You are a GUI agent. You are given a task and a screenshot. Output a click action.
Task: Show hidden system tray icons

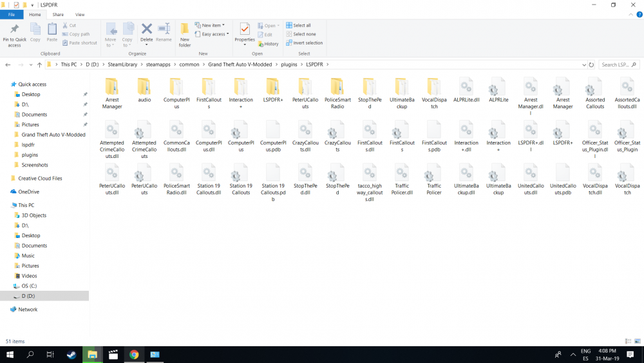573,355
